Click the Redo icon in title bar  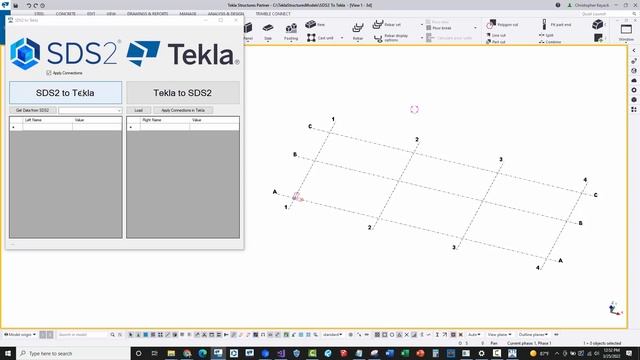click(x=36, y=5)
